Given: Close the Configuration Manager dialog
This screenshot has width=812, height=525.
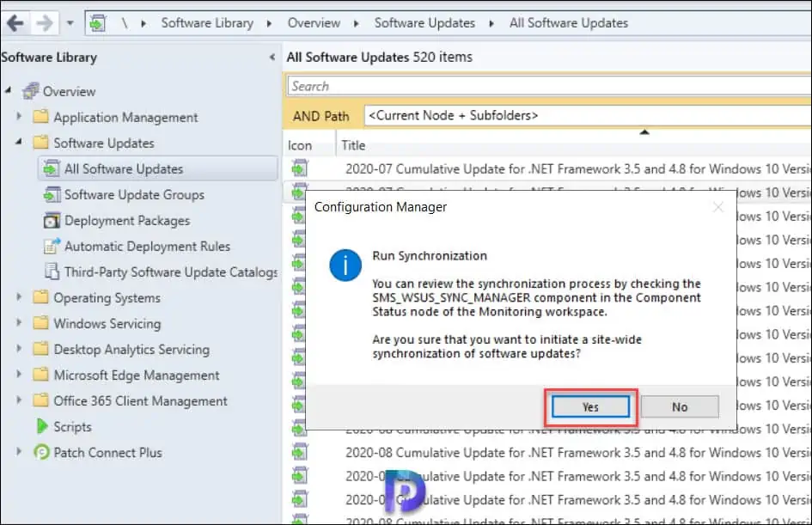Looking at the screenshot, I should pyautogui.click(x=717, y=208).
